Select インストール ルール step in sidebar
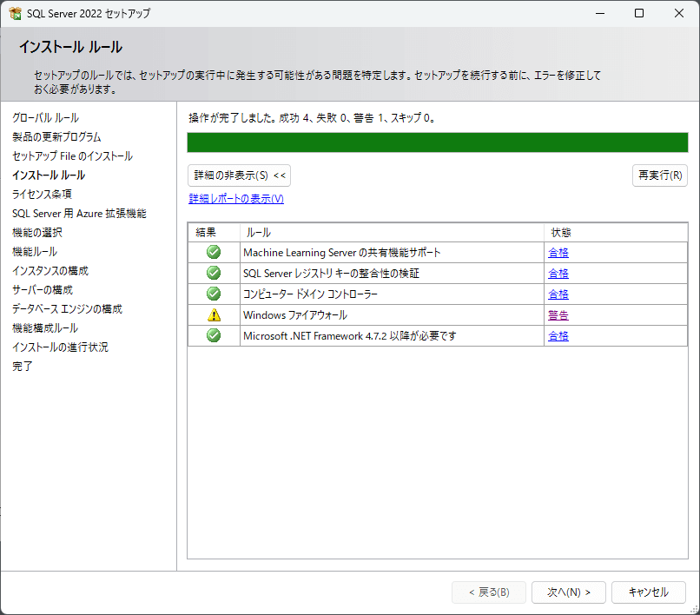The width and height of the screenshot is (700, 615). click(49, 175)
